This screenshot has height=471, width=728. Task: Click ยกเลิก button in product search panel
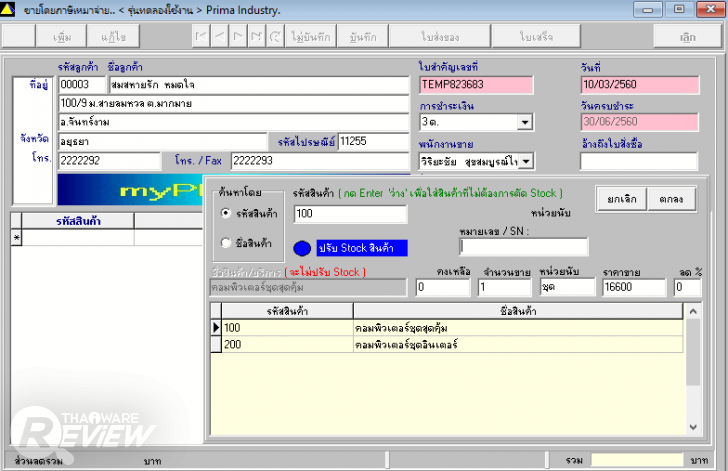[x=622, y=199]
